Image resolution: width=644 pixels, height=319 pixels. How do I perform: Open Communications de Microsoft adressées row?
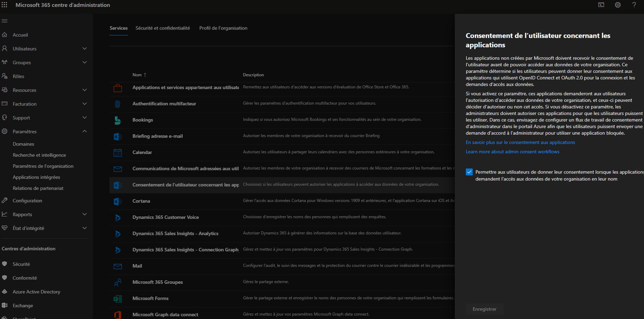pos(282,168)
